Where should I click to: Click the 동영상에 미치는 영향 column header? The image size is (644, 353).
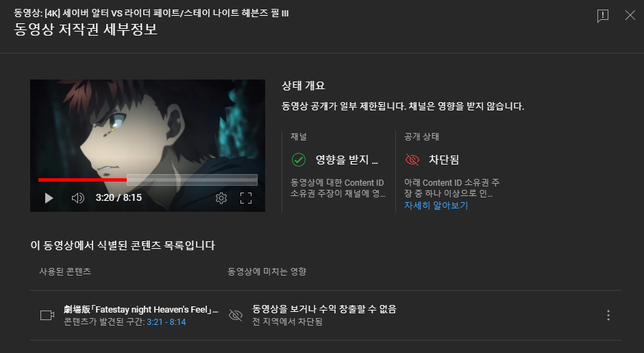coord(267,271)
